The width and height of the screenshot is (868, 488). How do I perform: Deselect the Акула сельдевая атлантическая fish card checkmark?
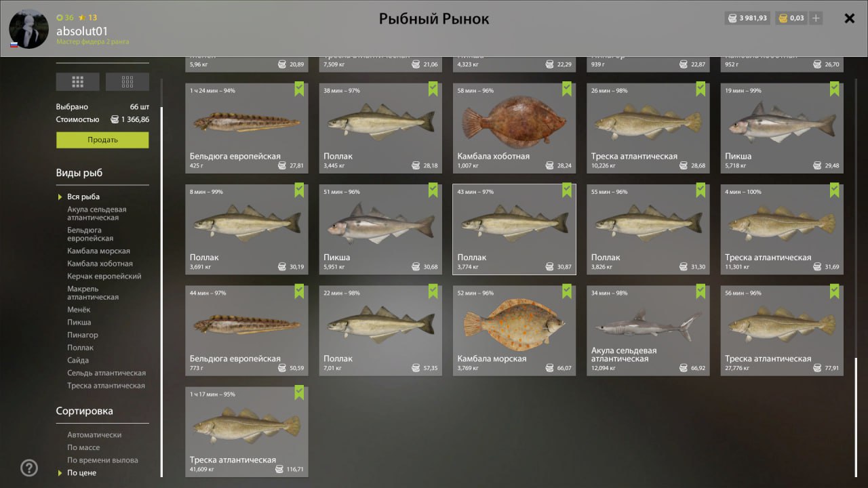point(701,291)
